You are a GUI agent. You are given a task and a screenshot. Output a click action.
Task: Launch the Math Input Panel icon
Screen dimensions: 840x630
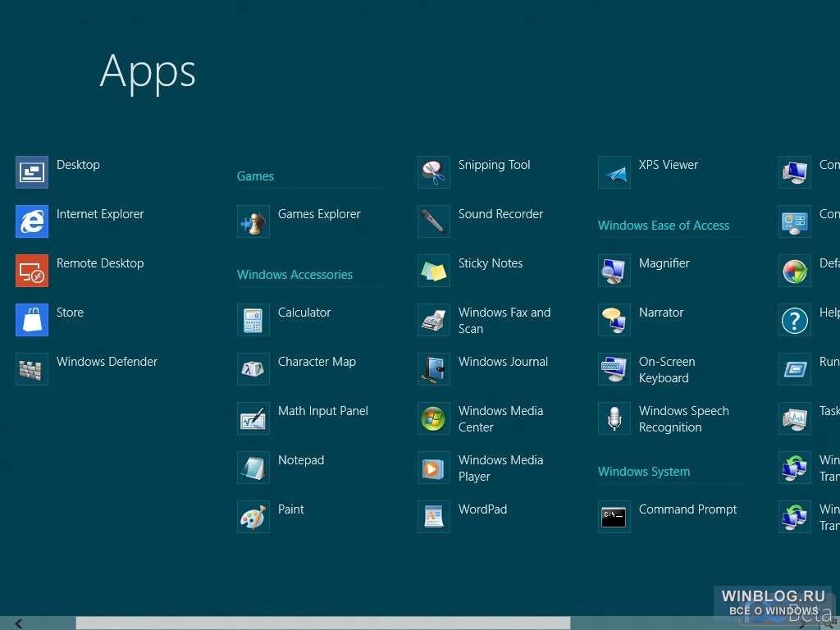(x=253, y=418)
